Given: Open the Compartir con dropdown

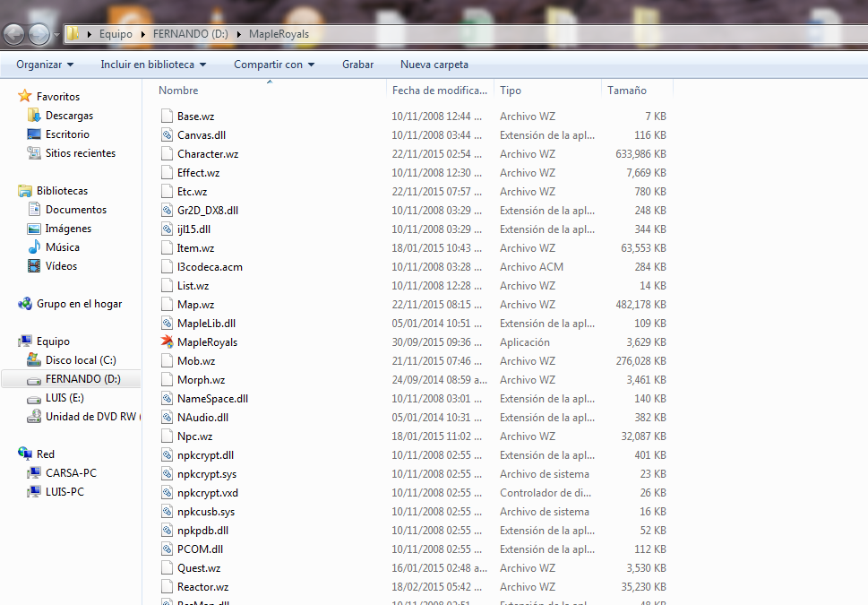Looking at the screenshot, I should (274, 65).
